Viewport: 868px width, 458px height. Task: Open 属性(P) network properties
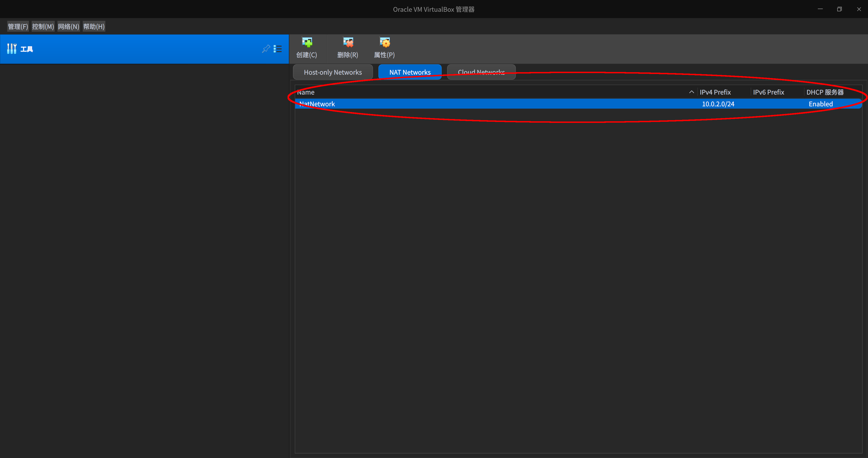pyautogui.click(x=384, y=47)
